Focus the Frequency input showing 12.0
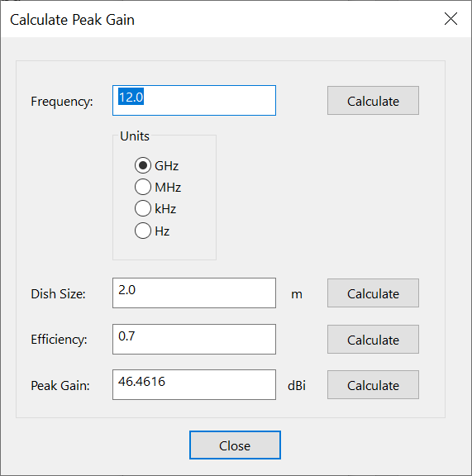Image resolution: width=472 pixels, height=476 pixels. tap(194, 101)
